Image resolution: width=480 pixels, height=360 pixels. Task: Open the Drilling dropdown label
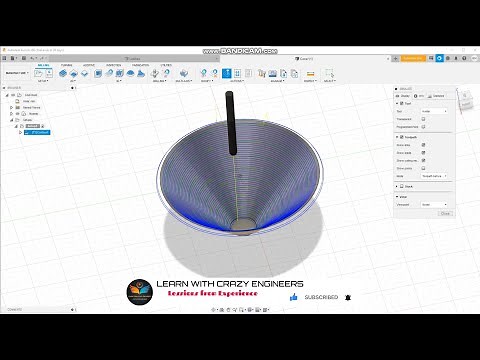tap(160, 81)
